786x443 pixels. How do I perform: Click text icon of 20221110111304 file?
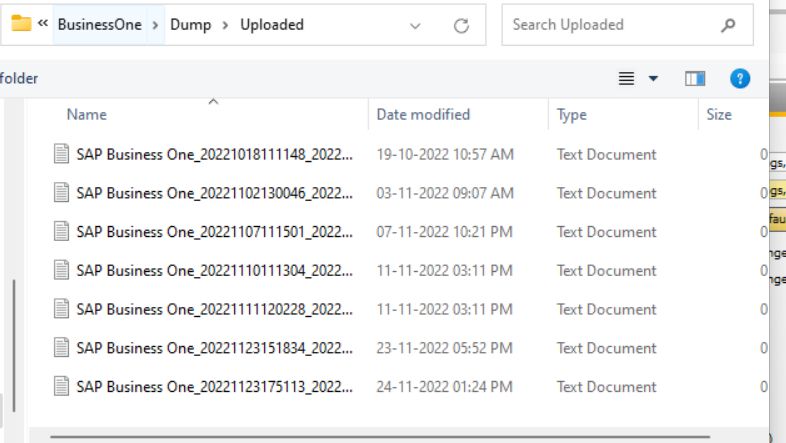61,270
